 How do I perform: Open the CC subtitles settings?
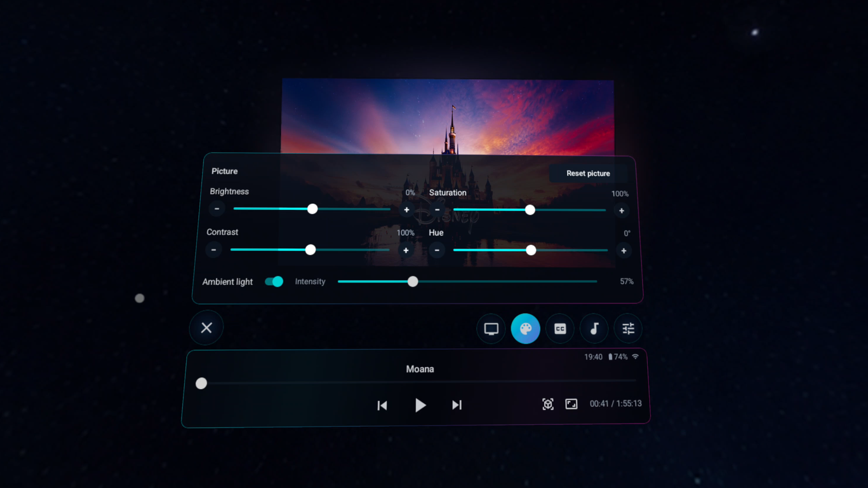click(x=560, y=328)
